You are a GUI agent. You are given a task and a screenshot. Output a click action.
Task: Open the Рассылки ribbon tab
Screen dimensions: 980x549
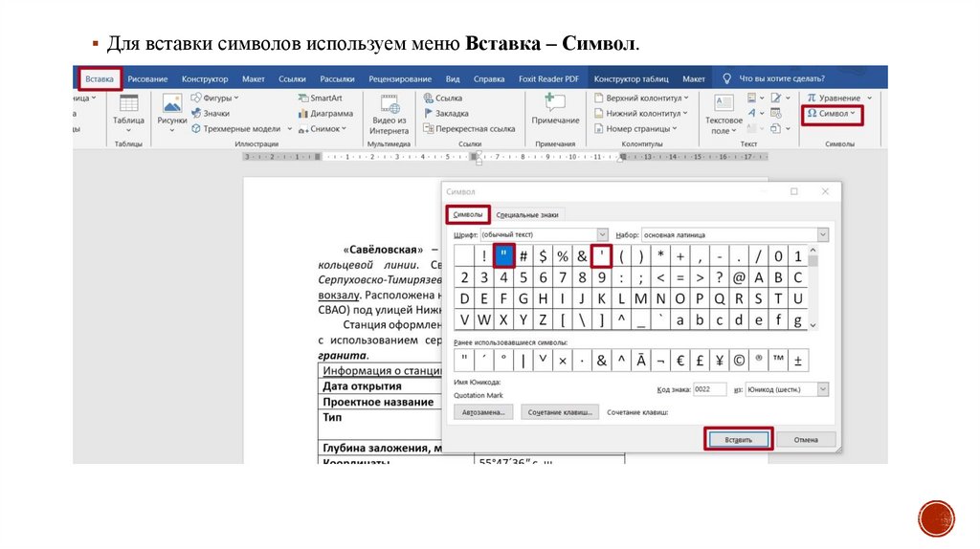[x=338, y=78]
